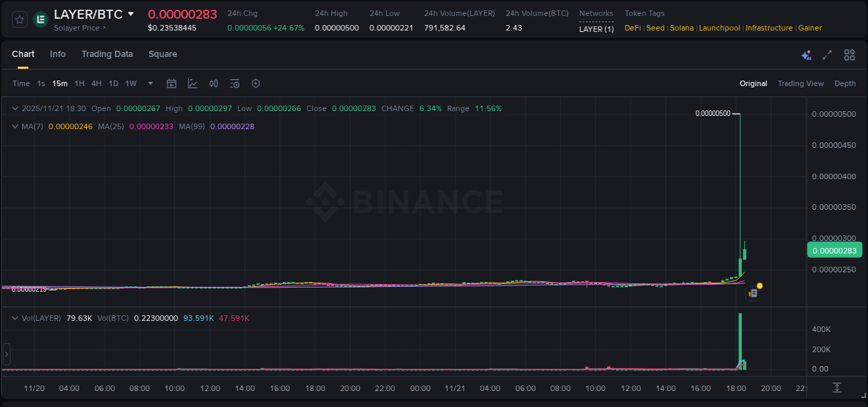The height and width of the screenshot is (407, 868).
Task: Click the Solana token tag link
Action: [681, 28]
